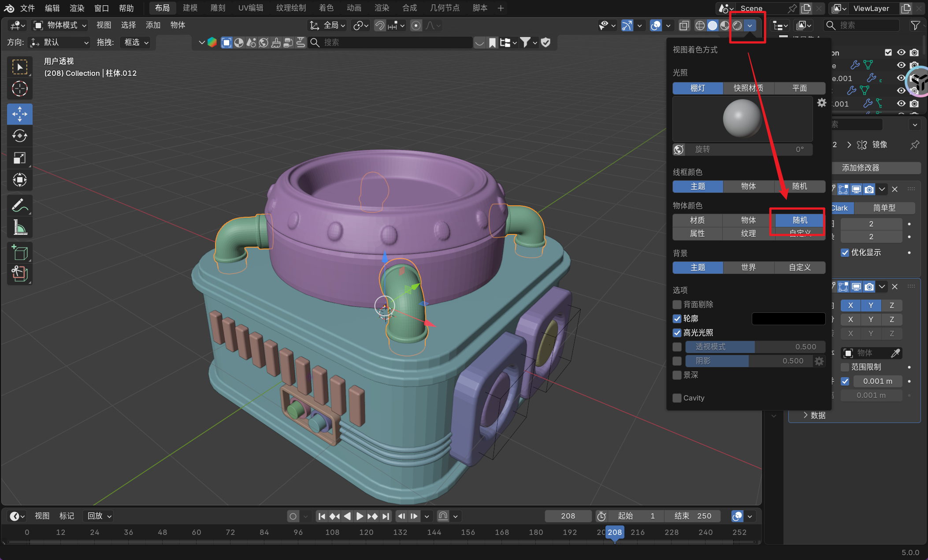Switch to the 雕刻 workspace tab
928x560 pixels.
[x=218, y=8]
